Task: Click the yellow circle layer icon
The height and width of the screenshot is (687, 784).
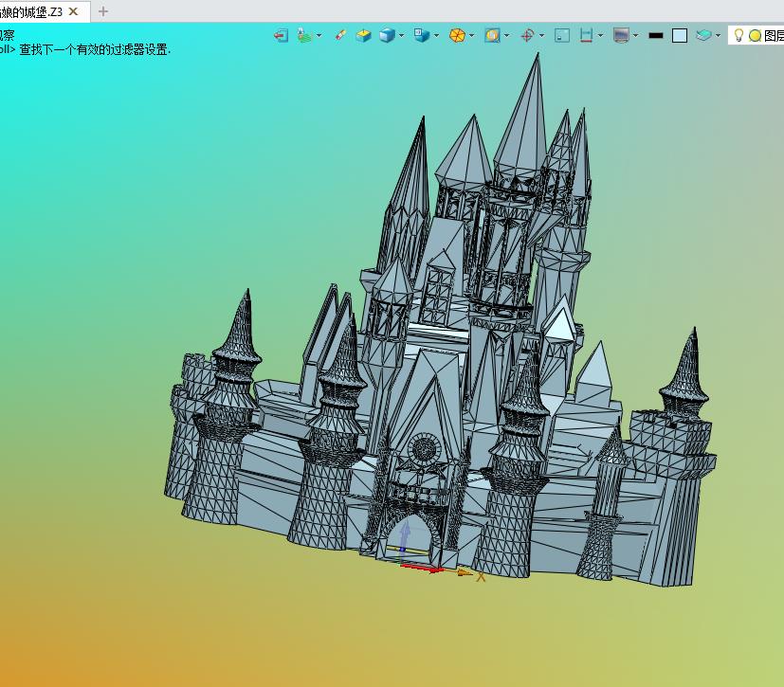Action: [755, 35]
